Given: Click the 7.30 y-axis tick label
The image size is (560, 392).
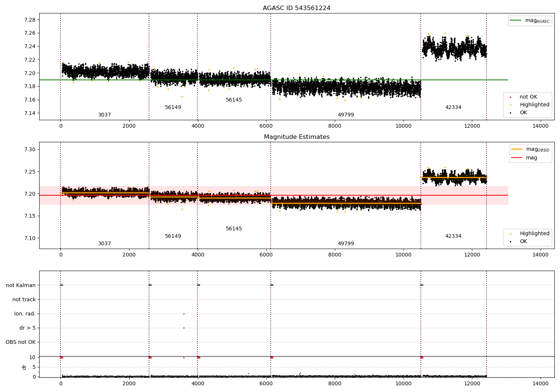Looking at the screenshot, I should pos(30,150).
